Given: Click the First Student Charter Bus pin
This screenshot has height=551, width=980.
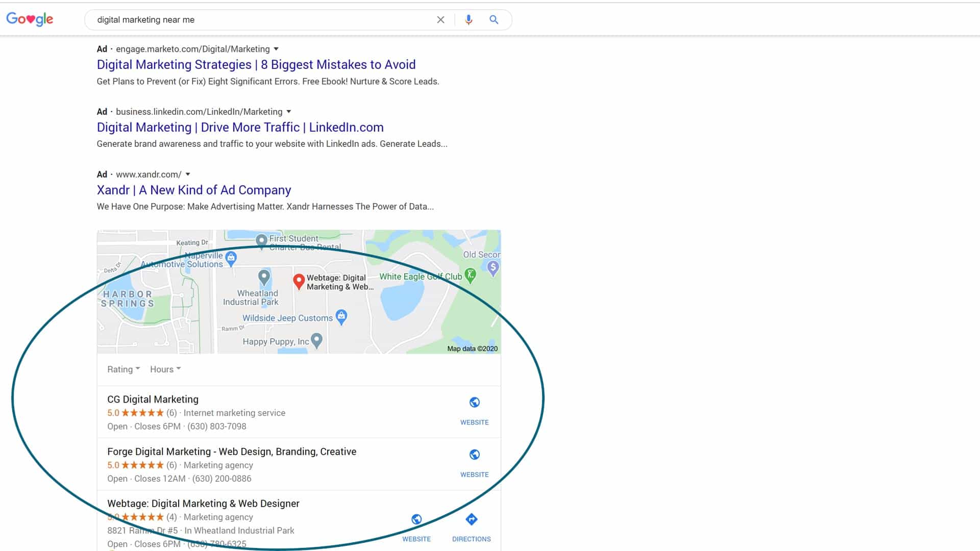Looking at the screenshot, I should pyautogui.click(x=261, y=240).
